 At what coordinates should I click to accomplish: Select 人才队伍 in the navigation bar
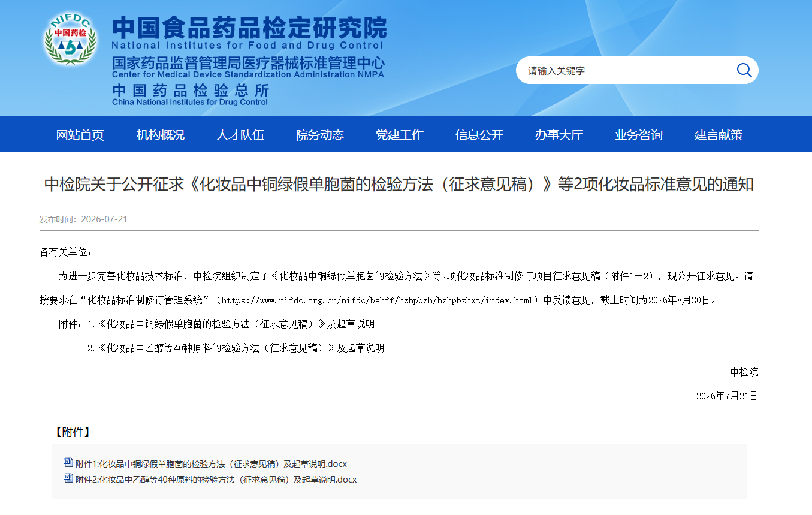tap(240, 135)
